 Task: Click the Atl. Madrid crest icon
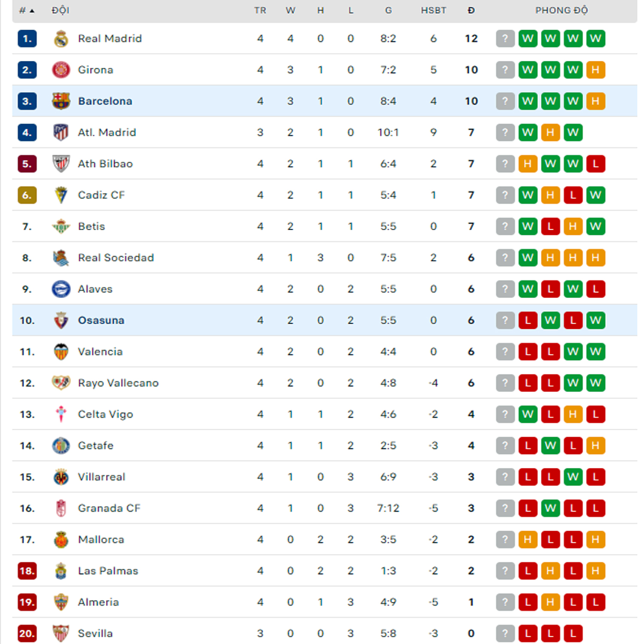point(61,133)
